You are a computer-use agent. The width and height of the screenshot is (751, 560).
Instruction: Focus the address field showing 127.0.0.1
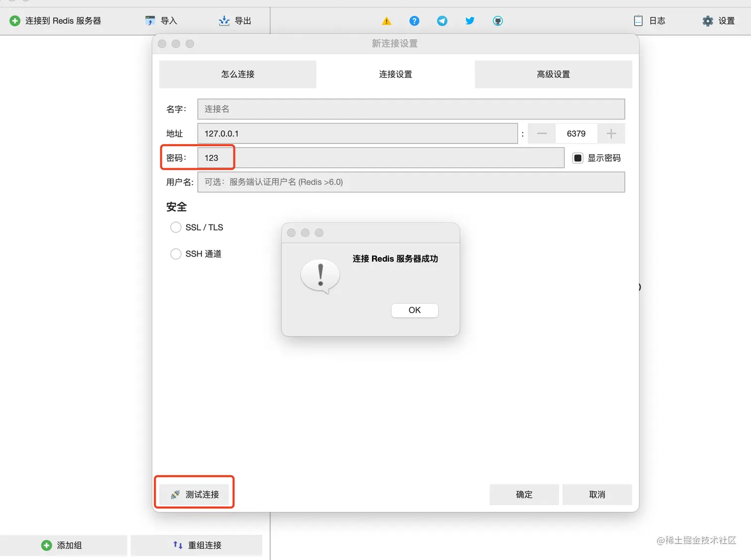click(358, 134)
